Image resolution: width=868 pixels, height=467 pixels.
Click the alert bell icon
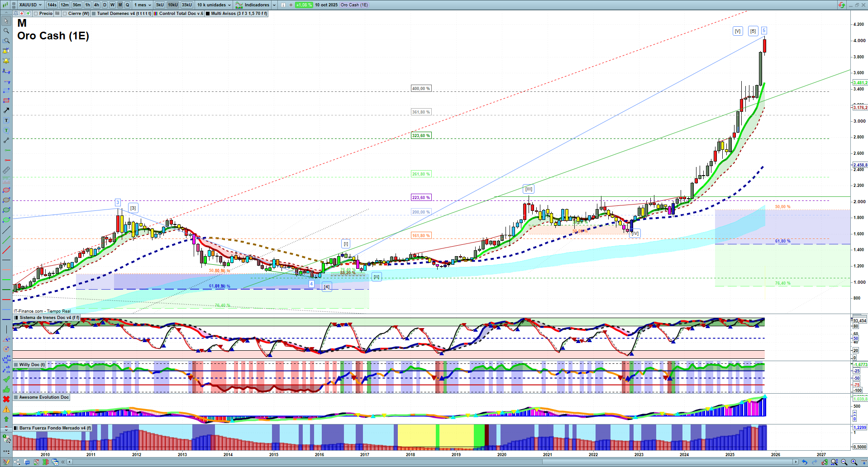[6, 61]
